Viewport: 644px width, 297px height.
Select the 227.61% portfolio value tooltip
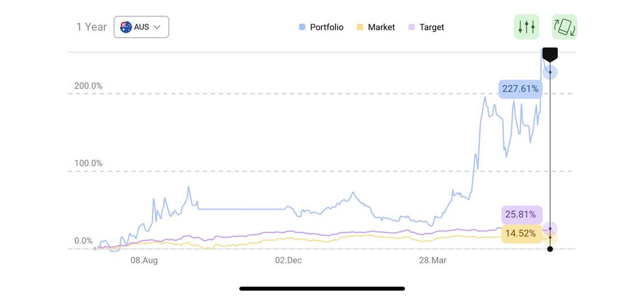coord(520,89)
